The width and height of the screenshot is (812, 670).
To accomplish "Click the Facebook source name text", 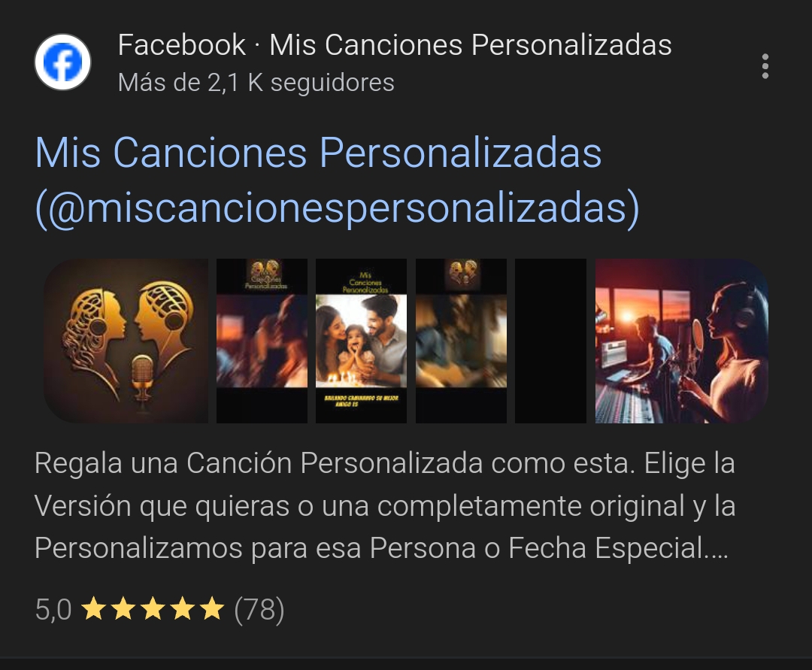I will coord(181,44).
